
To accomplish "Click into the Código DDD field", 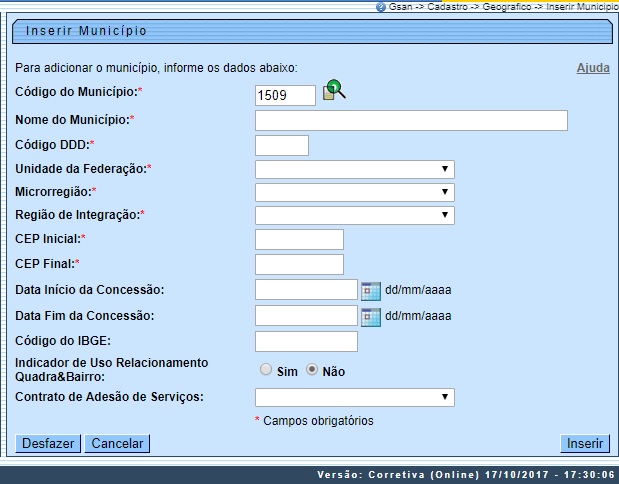I will [282, 145].
